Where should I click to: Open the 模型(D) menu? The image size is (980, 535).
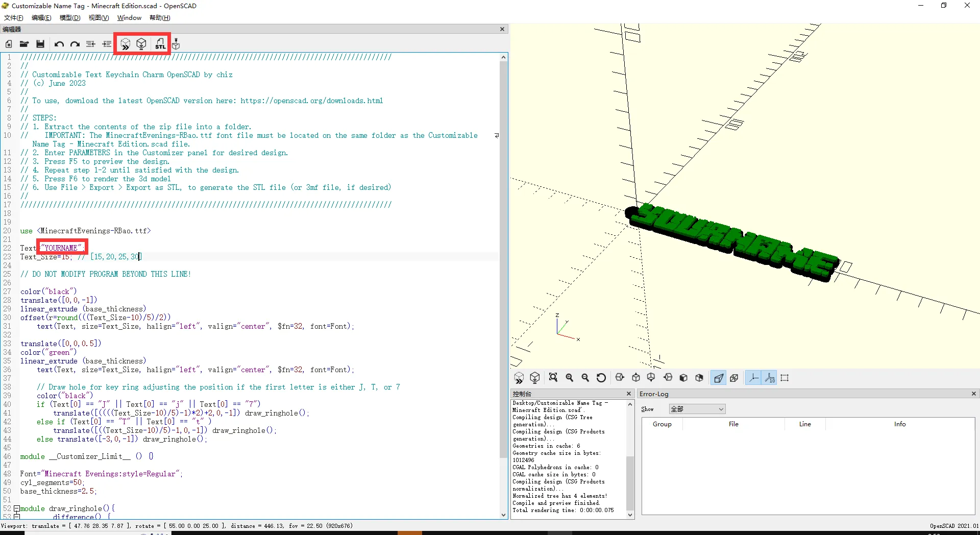[70, 18]
